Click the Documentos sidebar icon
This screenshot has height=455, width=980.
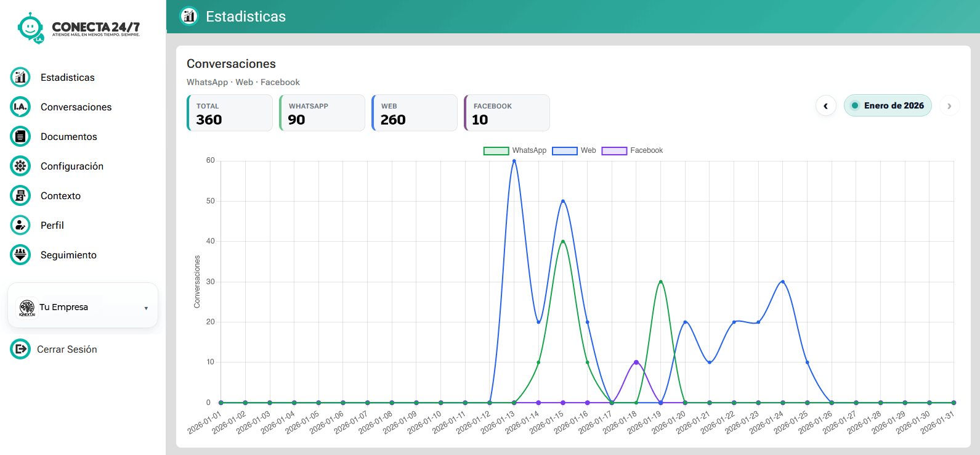[x=20, y=136]
